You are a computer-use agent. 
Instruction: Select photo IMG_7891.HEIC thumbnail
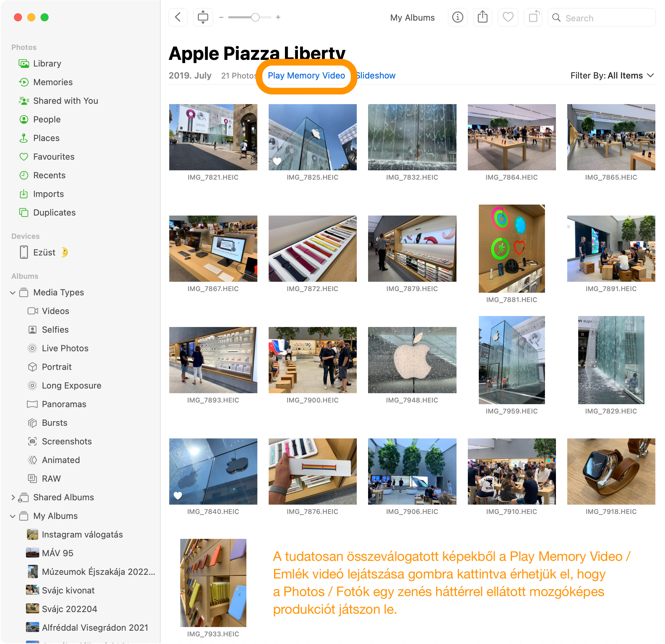click(611, 248)
